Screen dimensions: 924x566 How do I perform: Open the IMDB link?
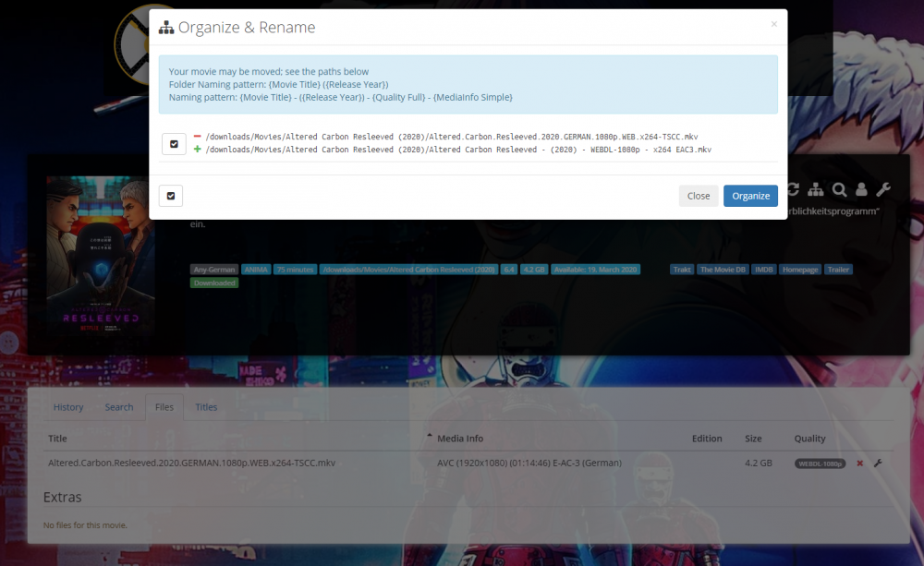[x=764, y=270]
